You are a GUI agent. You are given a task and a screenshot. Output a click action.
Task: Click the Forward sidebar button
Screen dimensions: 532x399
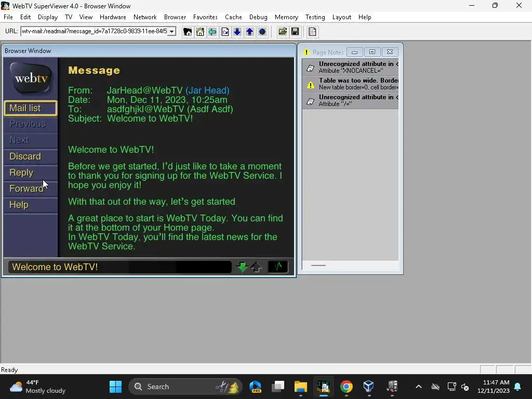(x=31, y=189)
